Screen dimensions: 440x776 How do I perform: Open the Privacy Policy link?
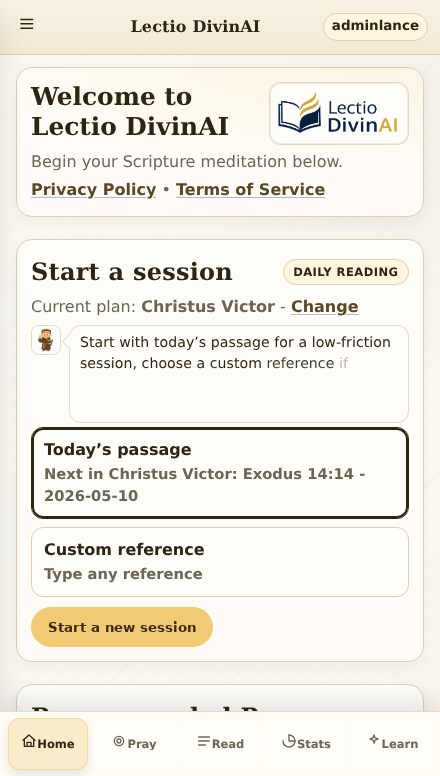tap(94, 190)
